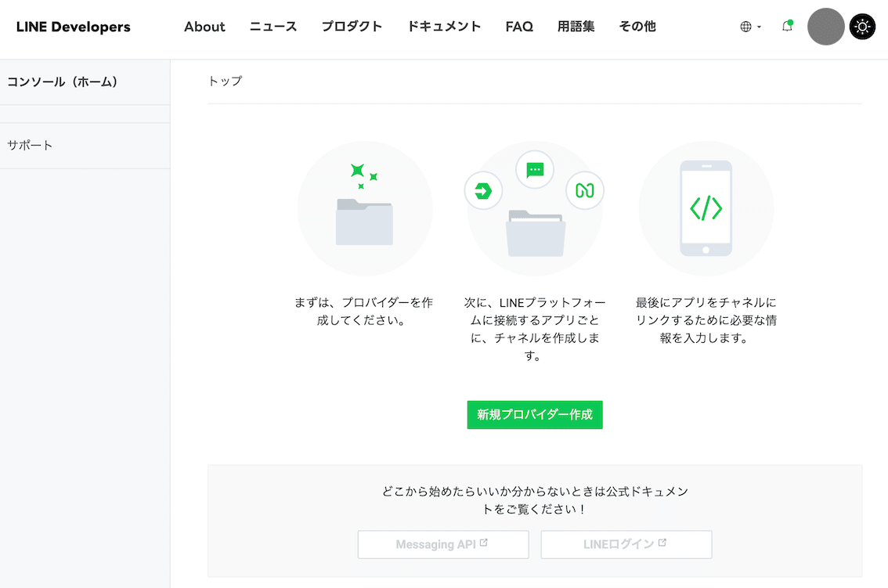888x588 pixels.
Task: Open the プロダクト menu
Action: (352, 27)
